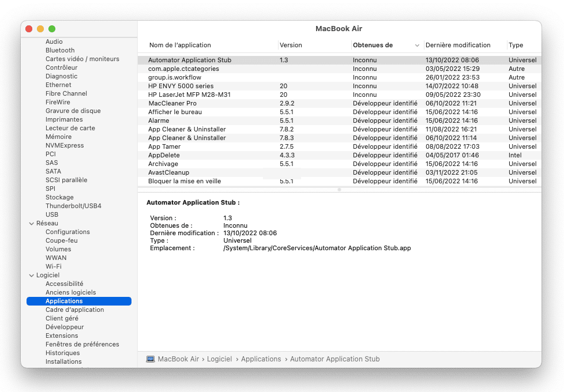Click Applications in the bottom path bar
The height and width of the screenshot is (392, 564).
tap(261, 359)
